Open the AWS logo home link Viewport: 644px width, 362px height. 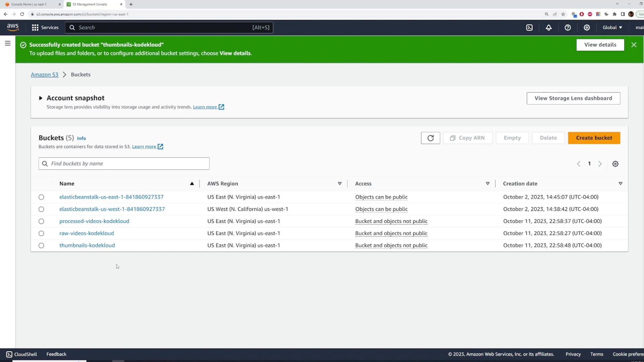(13, 27)
